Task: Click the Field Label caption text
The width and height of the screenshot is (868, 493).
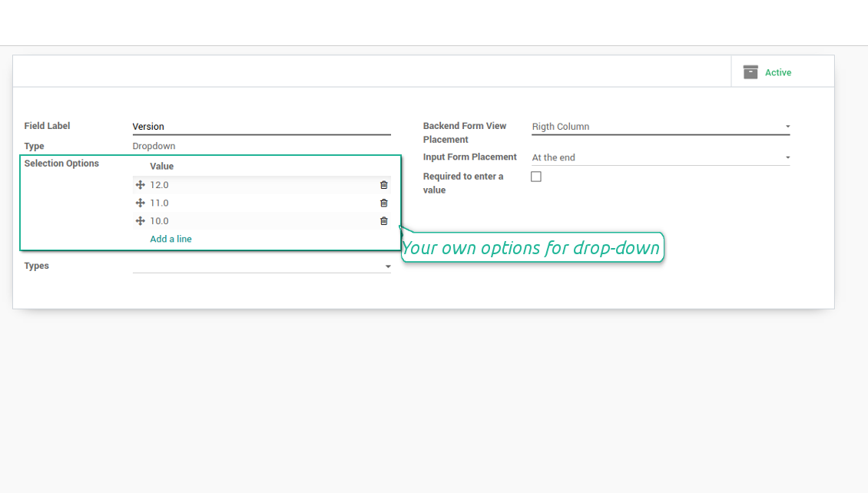Action: [47, 126]
